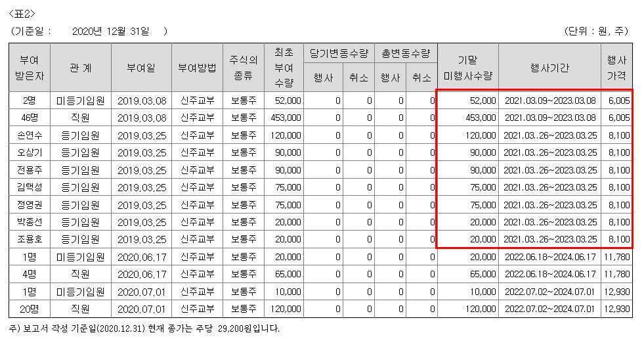
Task: Select the 정영권 name cell
Action: pyautogui.click(x=30, y=204)
